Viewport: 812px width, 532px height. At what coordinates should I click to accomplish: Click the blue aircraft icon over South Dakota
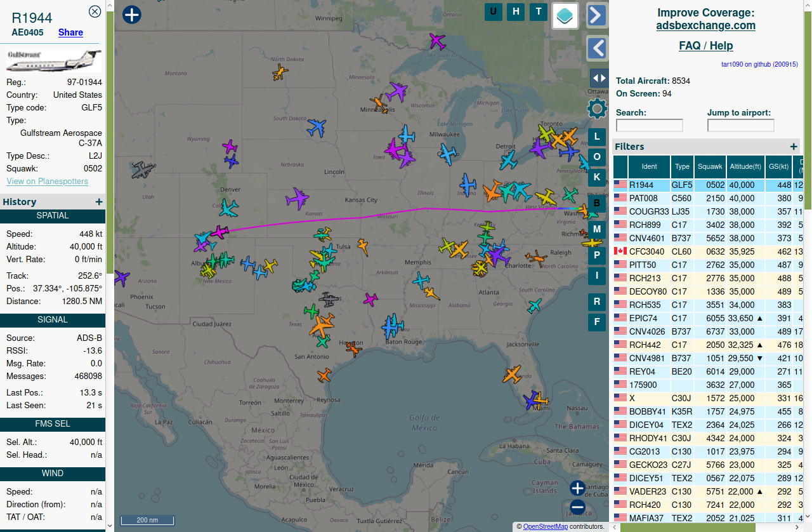pos(317,128)
